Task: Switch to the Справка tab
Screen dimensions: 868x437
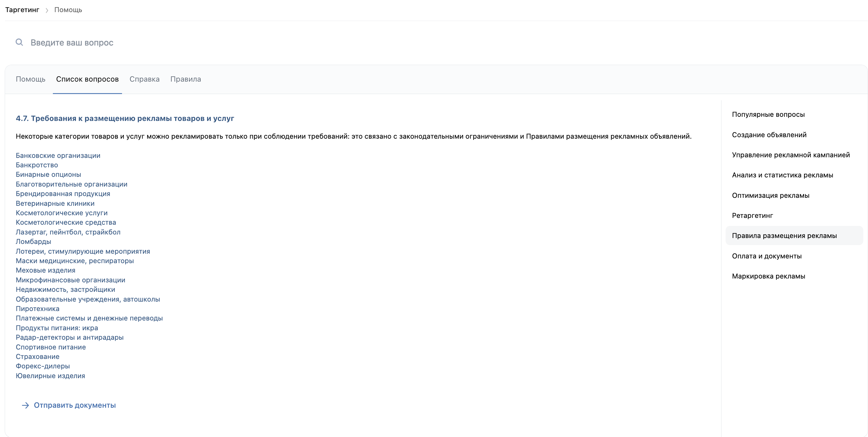Action: 144,79
